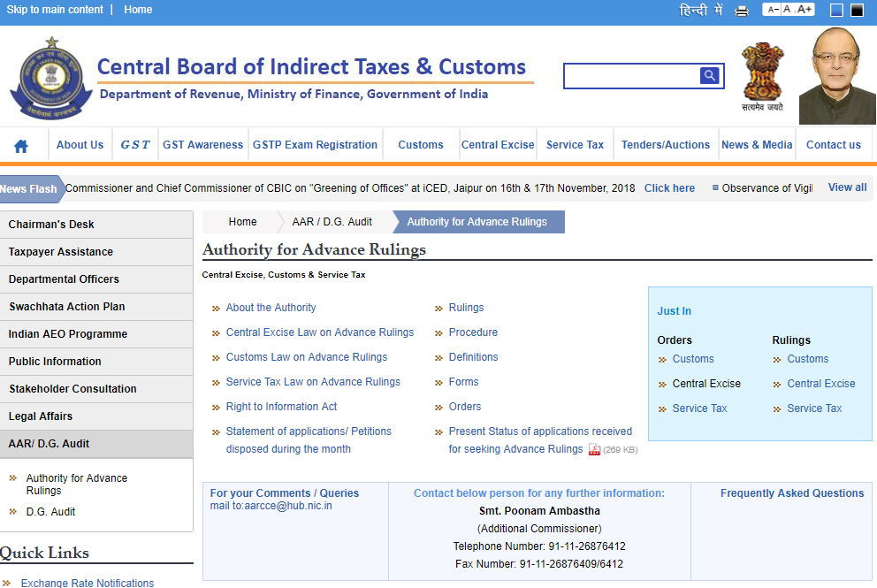Click AAR / D.G. Audit breadcrumb
Image resolution: width=877 pixels, height=588 pixels.
332,222
